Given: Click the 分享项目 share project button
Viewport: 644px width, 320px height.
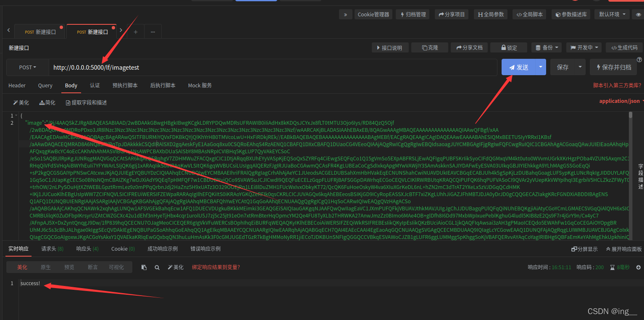Looking at the screenshot, I should [452, 14].
